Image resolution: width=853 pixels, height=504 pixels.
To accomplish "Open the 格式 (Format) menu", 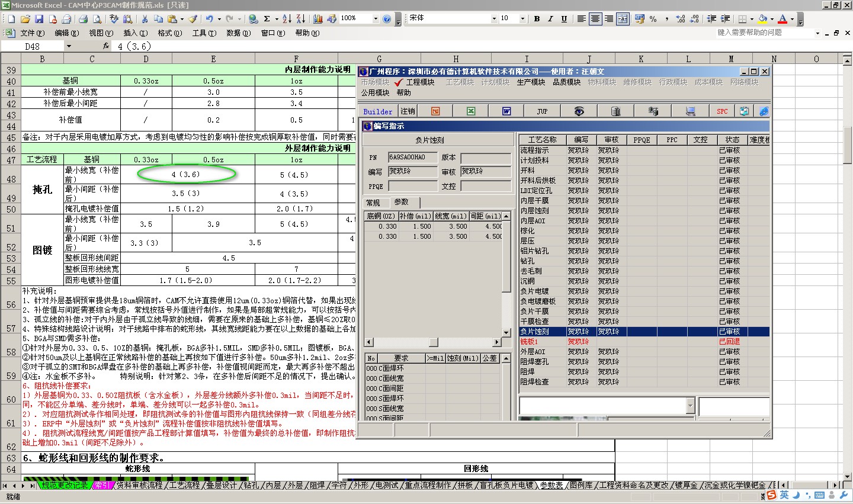I will tap(169, 33).
